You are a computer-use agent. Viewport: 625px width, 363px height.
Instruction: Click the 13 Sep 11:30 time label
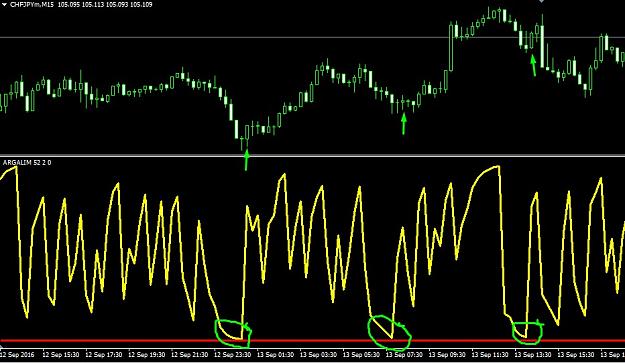490,354
